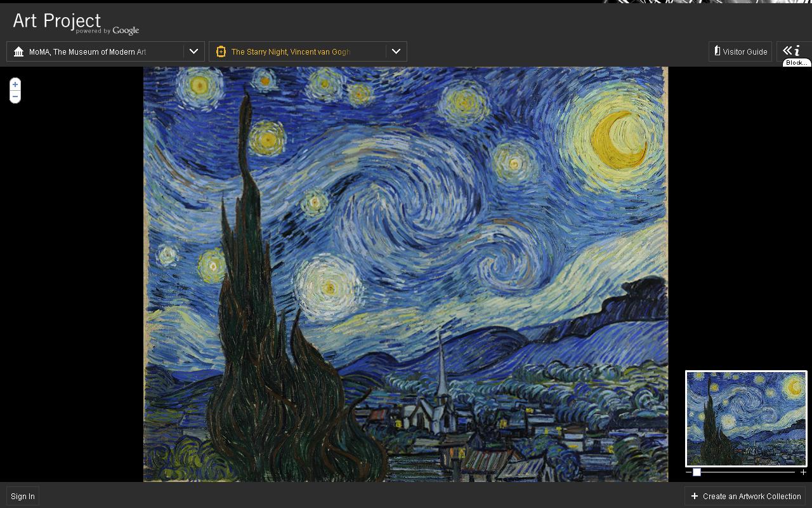Decrease zoom with the slider minus icon
812x508 pixels.
tap(688, 472)
